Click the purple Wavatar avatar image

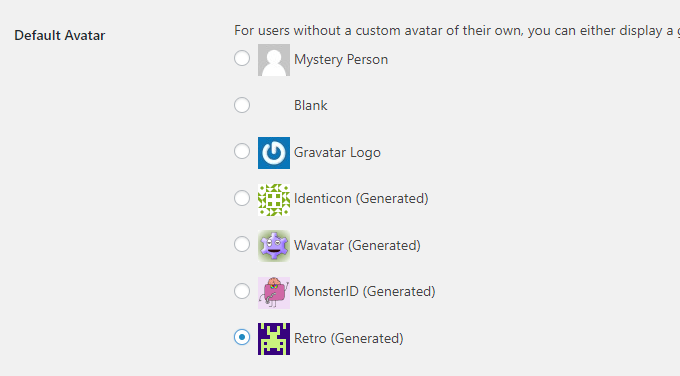(x=274, y=246)
